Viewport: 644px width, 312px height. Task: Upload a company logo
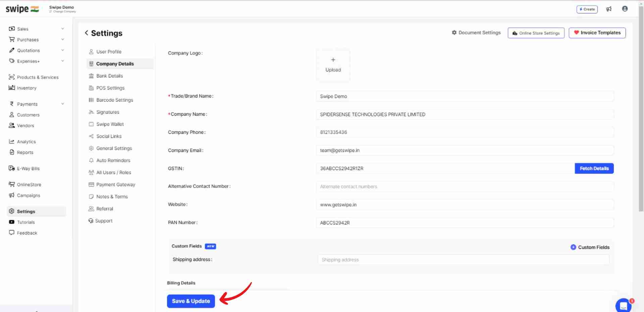point(333,65)
